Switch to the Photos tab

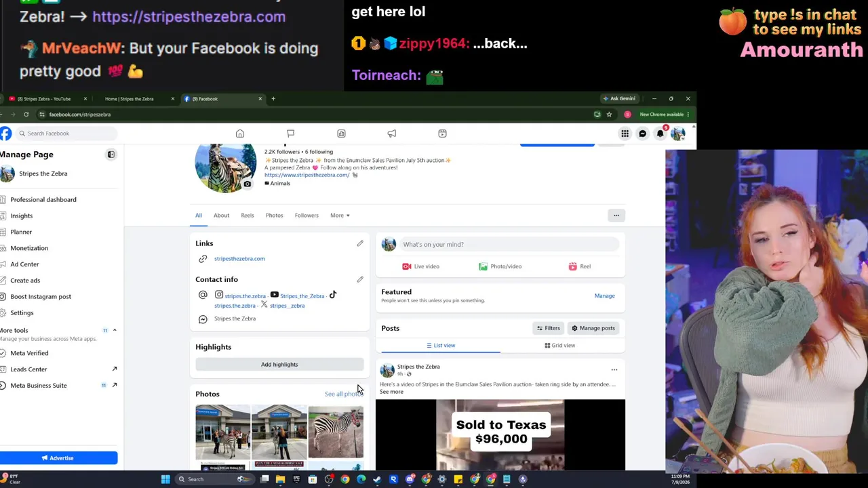[x=274, y=216]
